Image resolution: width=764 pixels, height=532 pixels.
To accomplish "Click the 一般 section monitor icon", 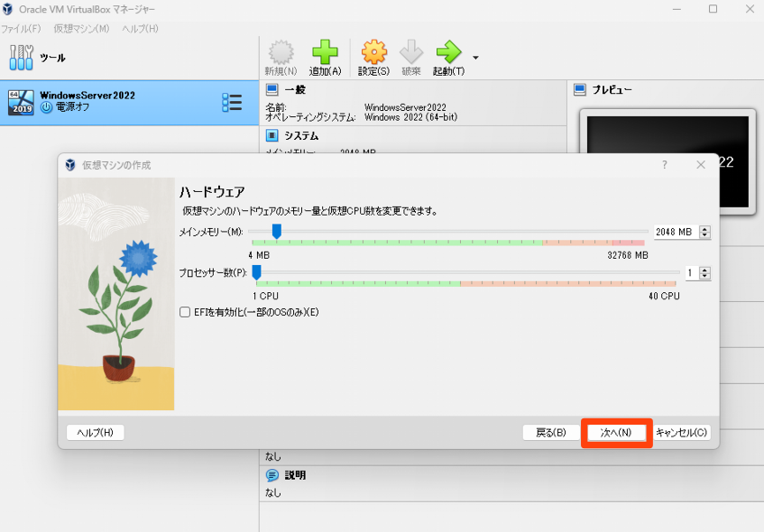I will pyautogui.click(x=272, y=89).
